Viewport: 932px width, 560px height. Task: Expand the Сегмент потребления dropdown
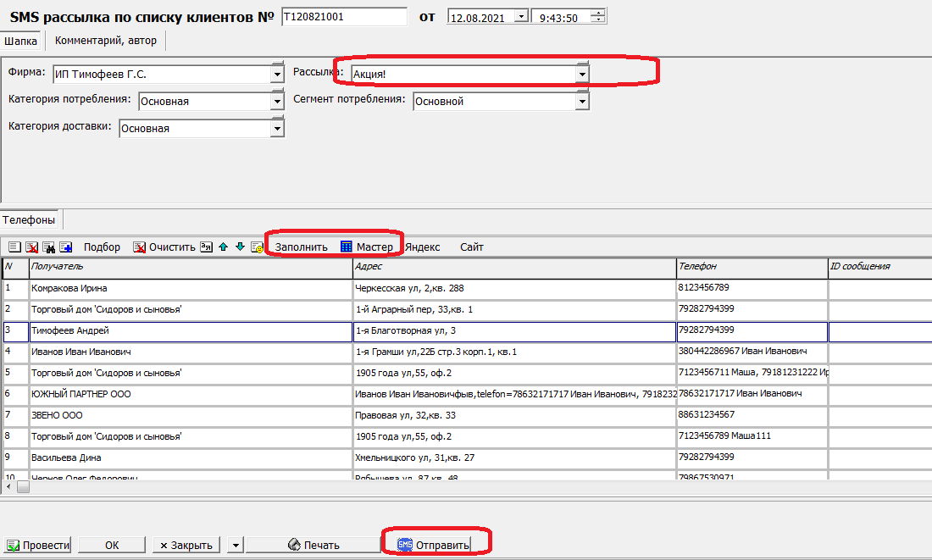tap(581, 102)
